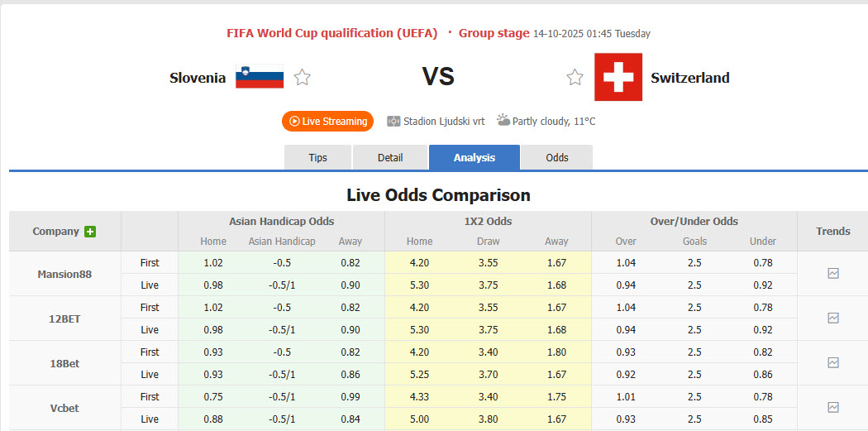Image resolution: width=868 pixels, height=431 pixels.
Task: Click the Slovenia flag icon
Action: point(260,77)
